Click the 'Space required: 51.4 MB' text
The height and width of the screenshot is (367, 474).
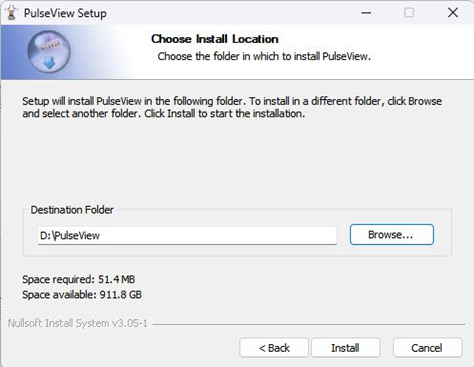[79, 279]
